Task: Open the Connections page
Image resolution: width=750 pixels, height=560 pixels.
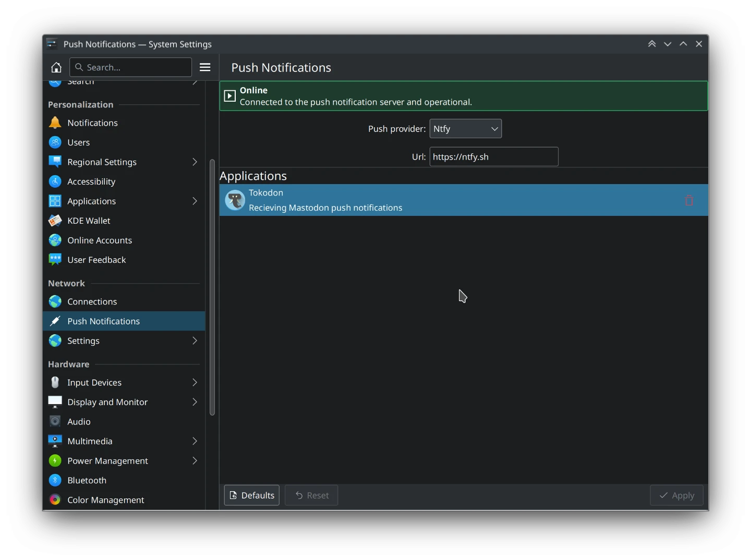Action: tap(124, 301)
